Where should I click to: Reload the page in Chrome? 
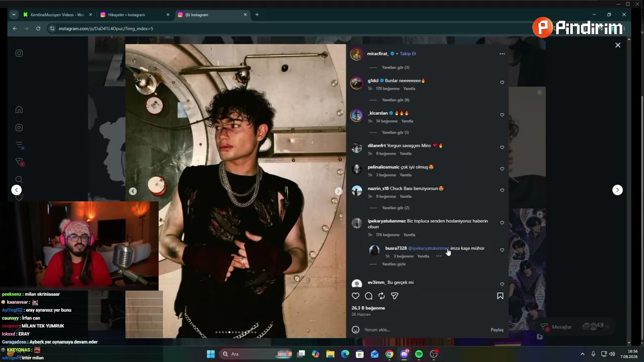[x=38, y=29]
